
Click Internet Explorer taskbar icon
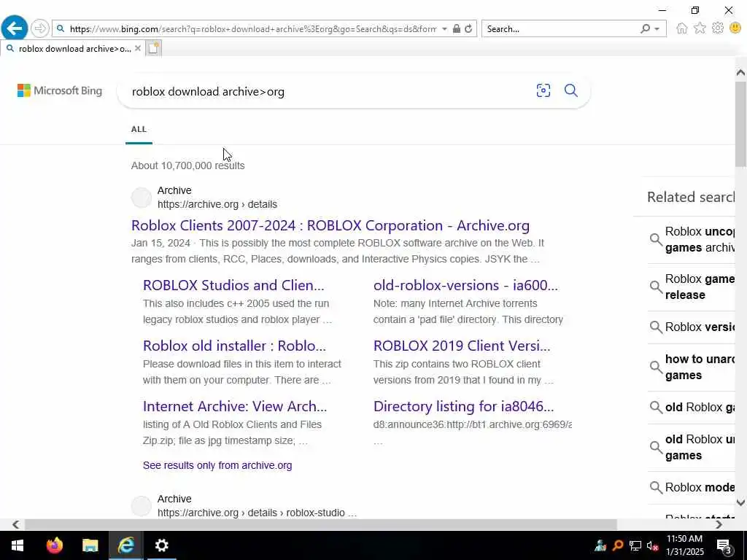click(x=125, y=545)
